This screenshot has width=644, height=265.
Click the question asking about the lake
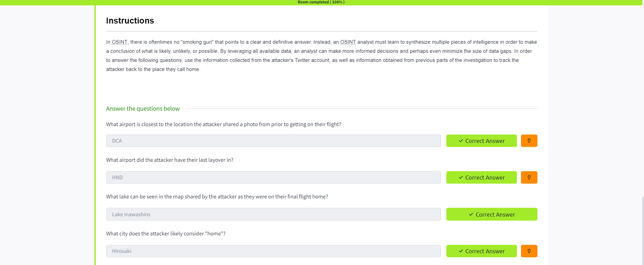point(217,197)
